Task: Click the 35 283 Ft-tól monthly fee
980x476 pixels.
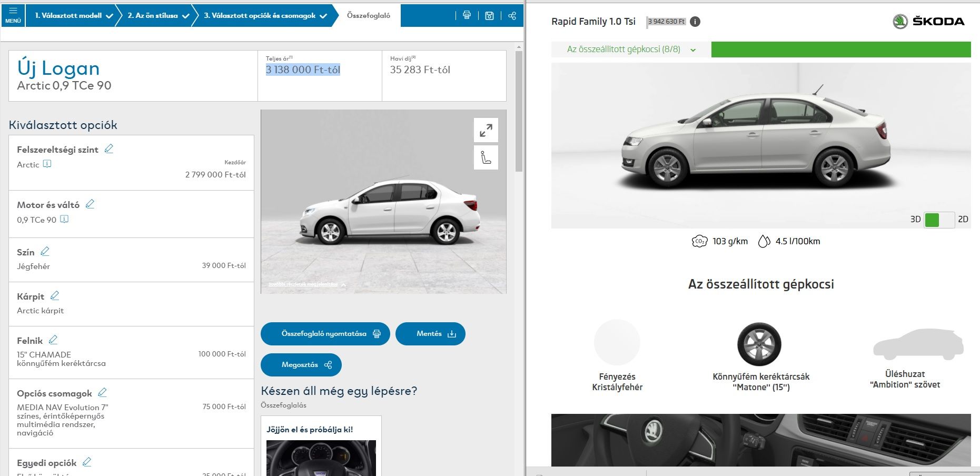Action: click(x=420, y=70)
